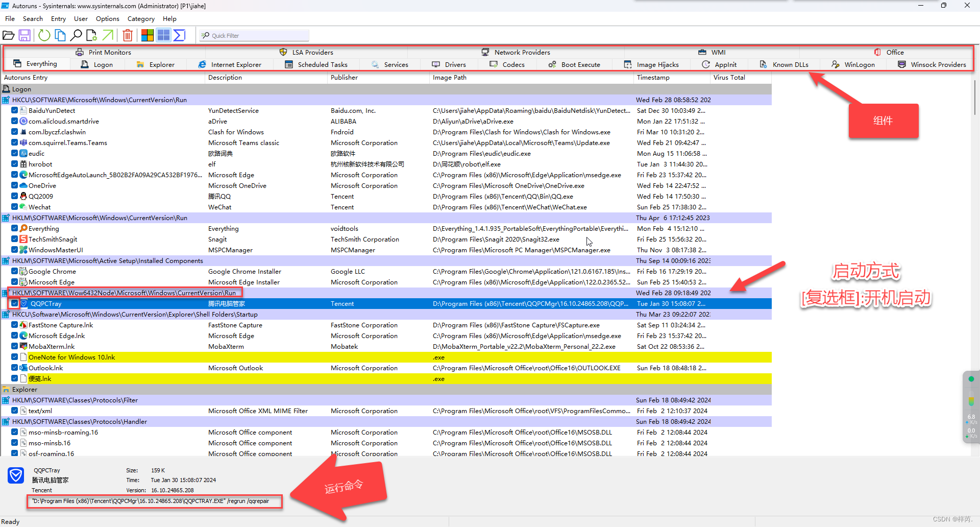Sort by the Autoruns Entry column header

click(103, 78)
